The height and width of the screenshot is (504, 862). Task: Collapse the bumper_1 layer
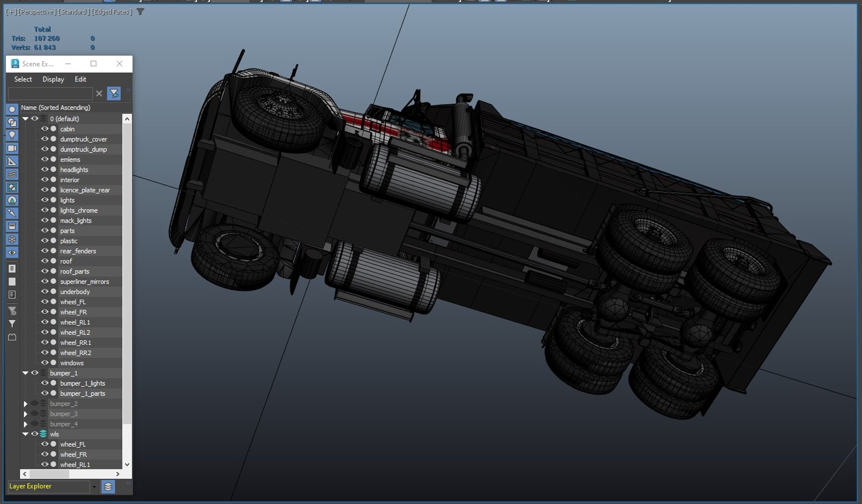click(25, 373)
